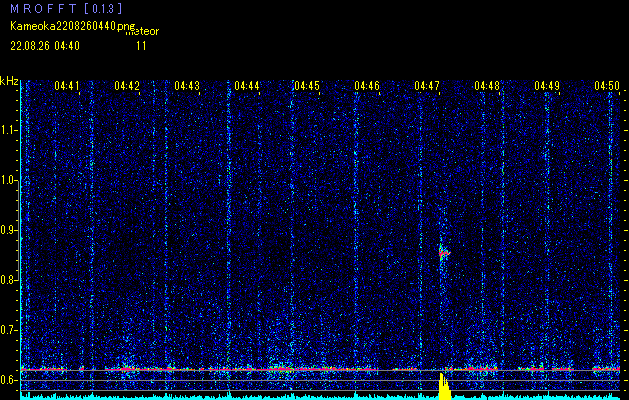Click the MROFFT [0.1.3] title text
629x400 pixels.
pyautogui.click(x=66, y=8)
